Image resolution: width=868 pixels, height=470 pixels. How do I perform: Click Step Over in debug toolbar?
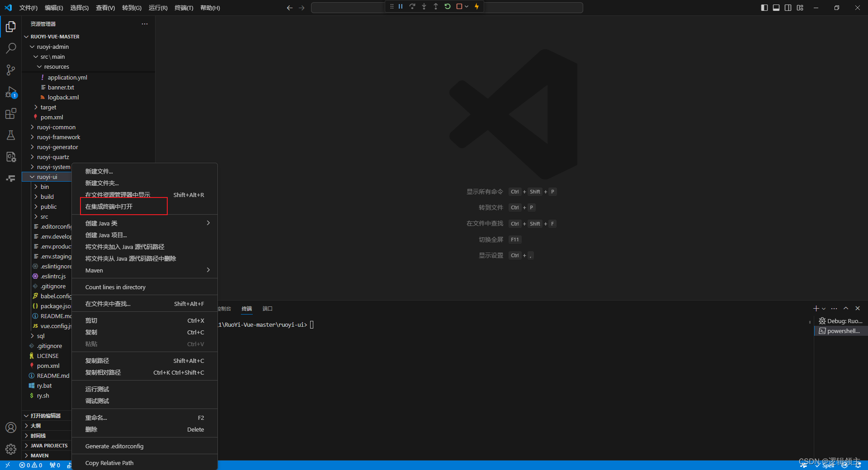point(412,7)
